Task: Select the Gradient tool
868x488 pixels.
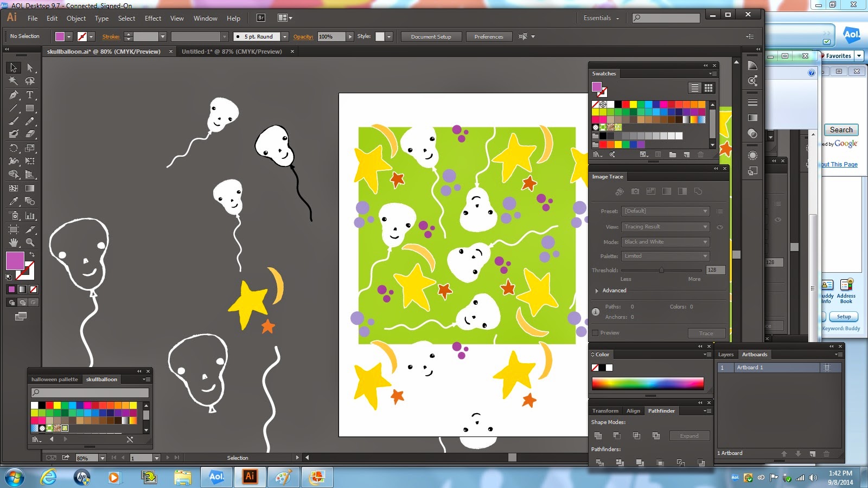Action: click(x=30, y=188)
